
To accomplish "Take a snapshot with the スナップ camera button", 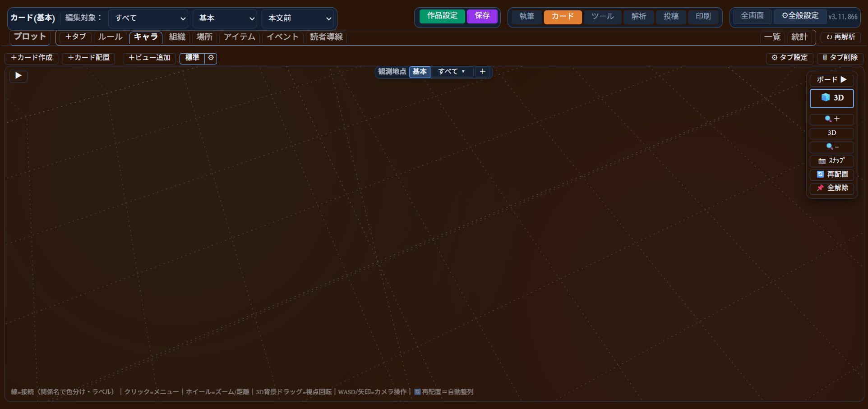I will 831,161.
